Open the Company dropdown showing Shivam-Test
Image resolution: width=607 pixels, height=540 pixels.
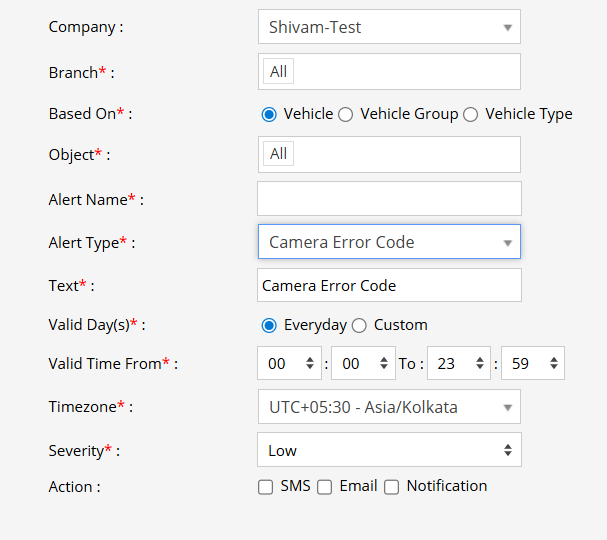pos(388,27)
